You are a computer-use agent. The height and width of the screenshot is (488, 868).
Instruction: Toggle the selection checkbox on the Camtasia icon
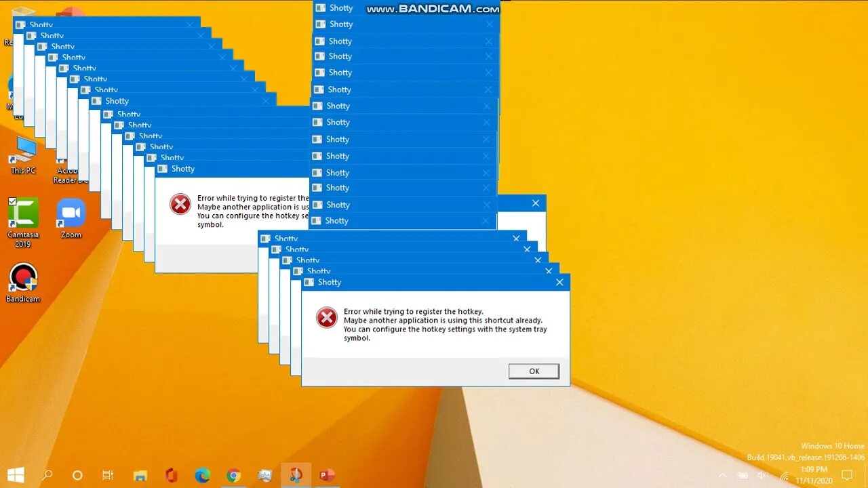coord(12,201)
